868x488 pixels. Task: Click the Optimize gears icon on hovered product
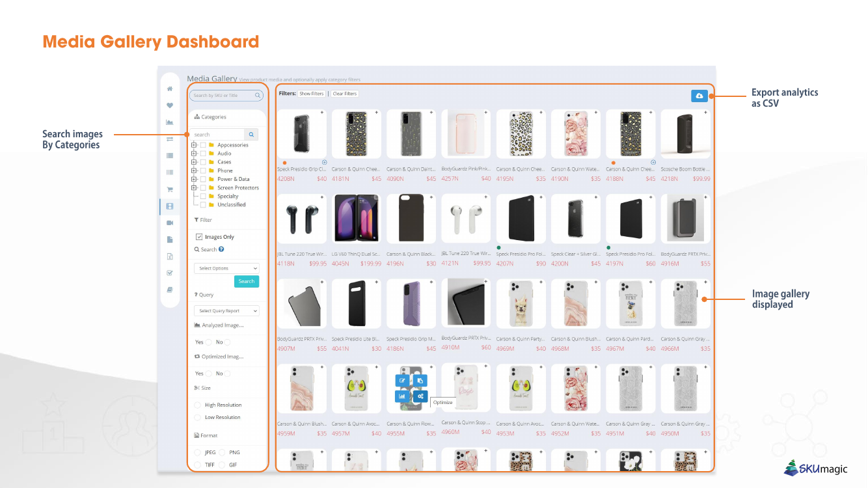click(x=420, y=396)
